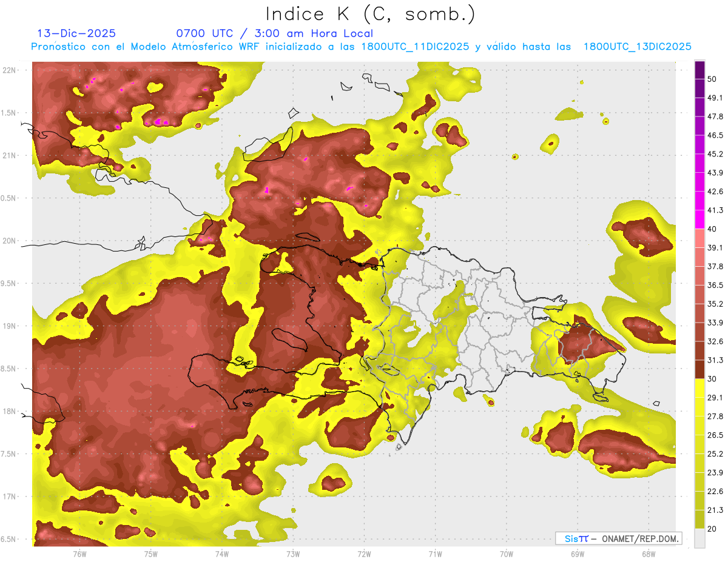Image resolution: width=728 pixels, height=562 pixels.
Task: Click the '69W' longitude axis label
Action: (578, 554)
